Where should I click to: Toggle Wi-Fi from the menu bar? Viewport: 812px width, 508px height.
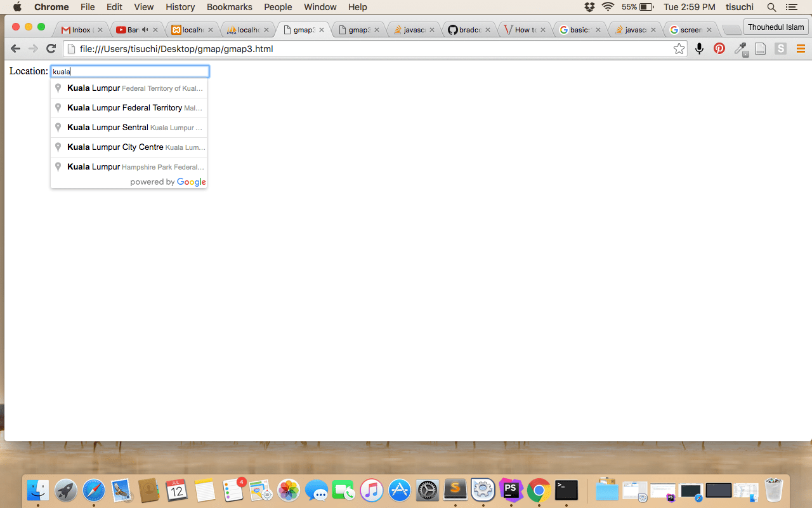pos(607,7)
